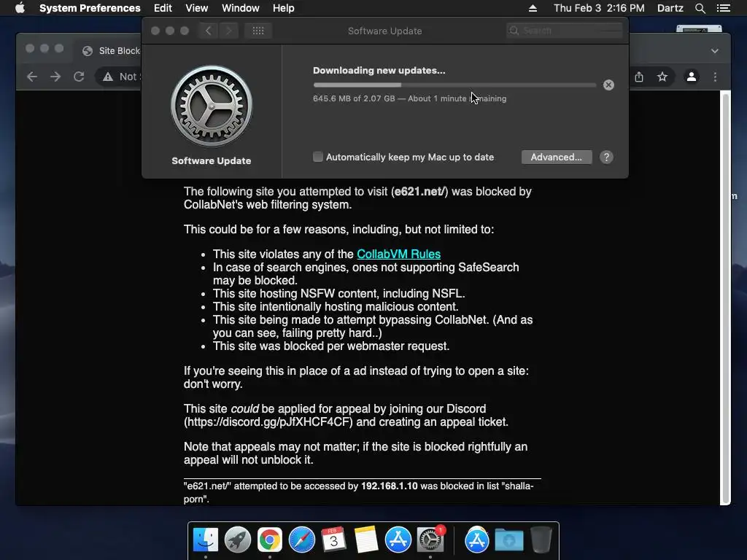Cancel the update download
The image size is (747, 560).
(x=608, y=85)
